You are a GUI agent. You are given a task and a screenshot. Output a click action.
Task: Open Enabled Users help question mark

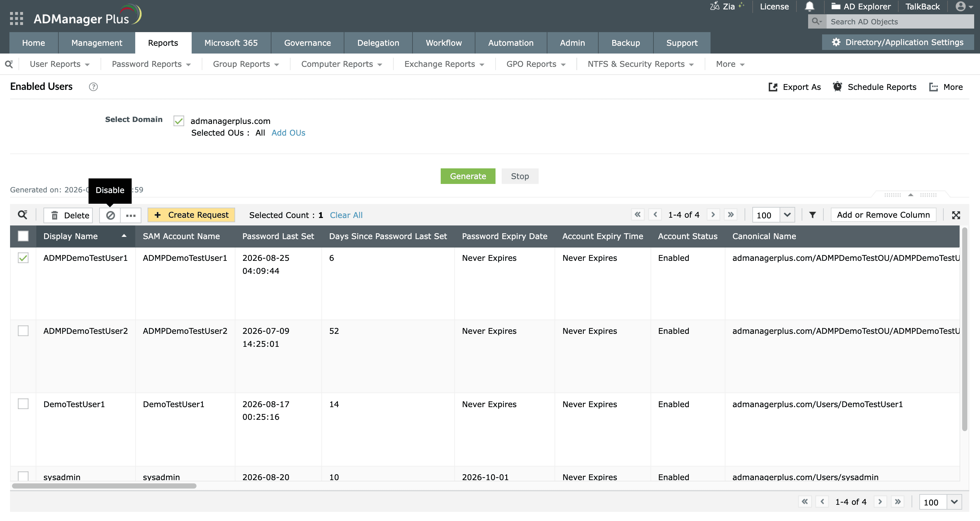(93, 87)
